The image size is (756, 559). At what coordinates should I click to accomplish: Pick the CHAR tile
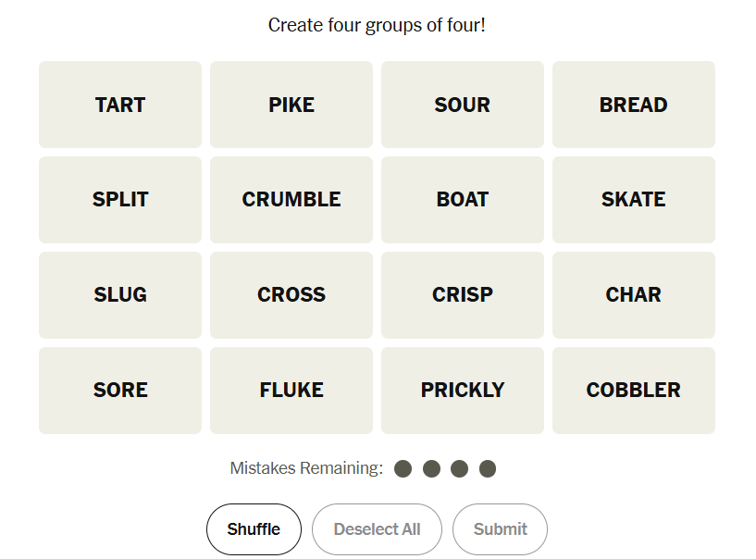pyautogui.click(x=634, y=295)
